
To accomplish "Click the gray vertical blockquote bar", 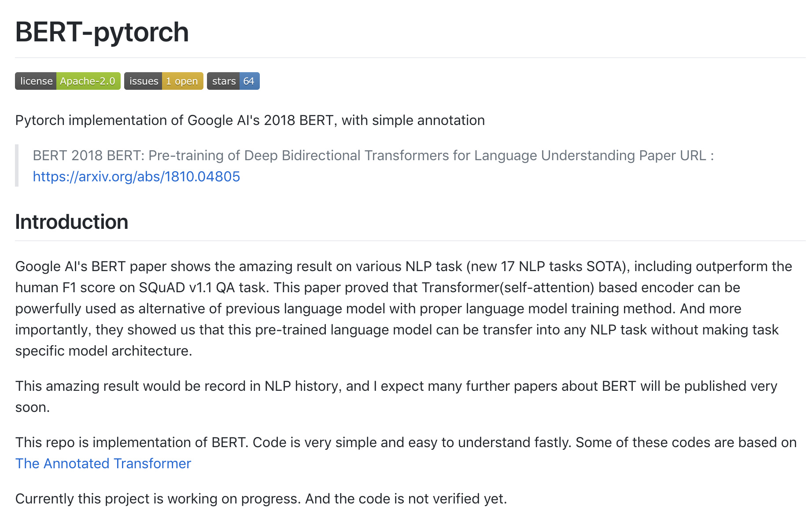I will click(17, 165).
